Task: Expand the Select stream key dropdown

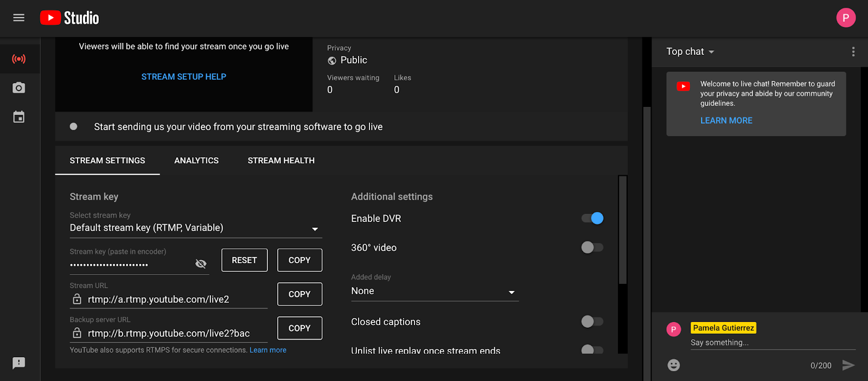Action: tap(196, 228)
